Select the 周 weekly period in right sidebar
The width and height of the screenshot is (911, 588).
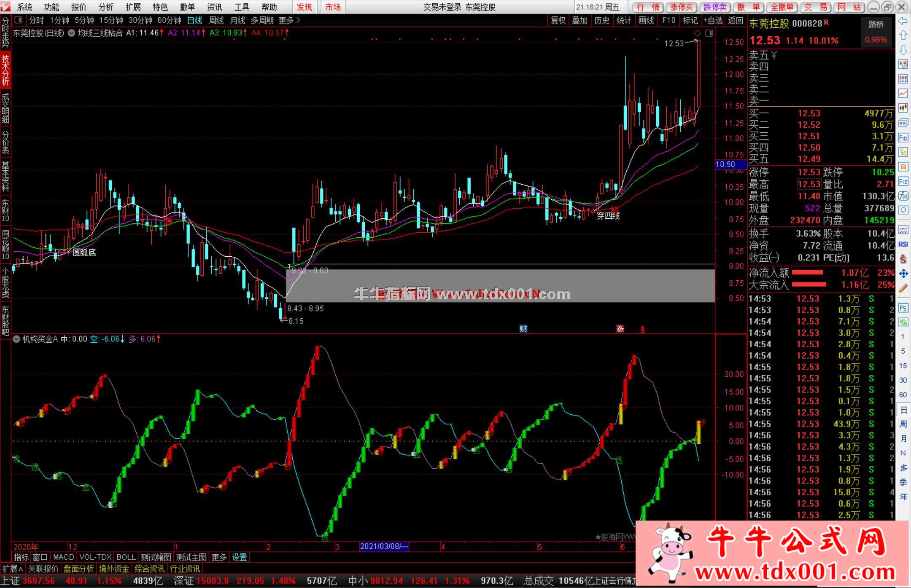coord(903,424)
